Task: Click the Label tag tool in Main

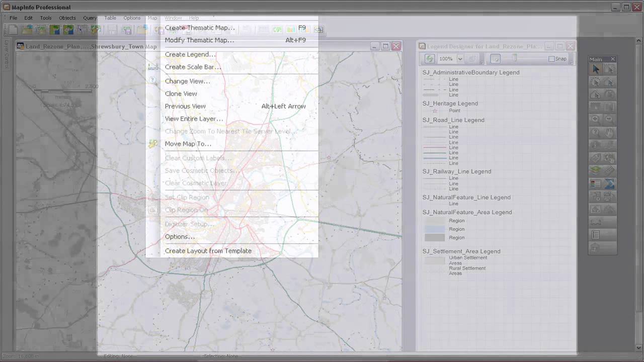Action: click(596, 158)
